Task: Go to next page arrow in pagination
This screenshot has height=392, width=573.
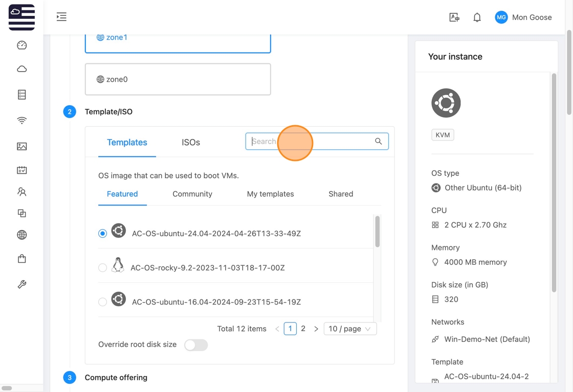Action: tap(316, 329)
